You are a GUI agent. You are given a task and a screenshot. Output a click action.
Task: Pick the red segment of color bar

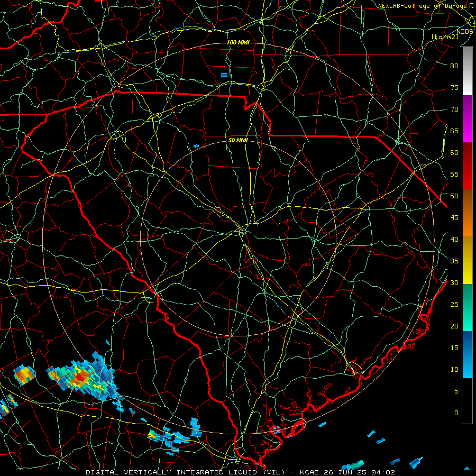pyautogui.click(x=467, y=166)
